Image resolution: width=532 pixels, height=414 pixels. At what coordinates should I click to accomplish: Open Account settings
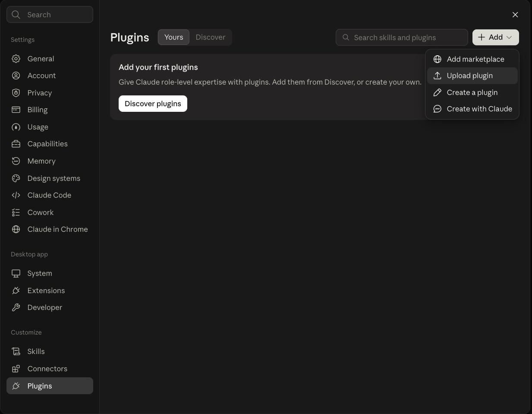pos(50,76)
